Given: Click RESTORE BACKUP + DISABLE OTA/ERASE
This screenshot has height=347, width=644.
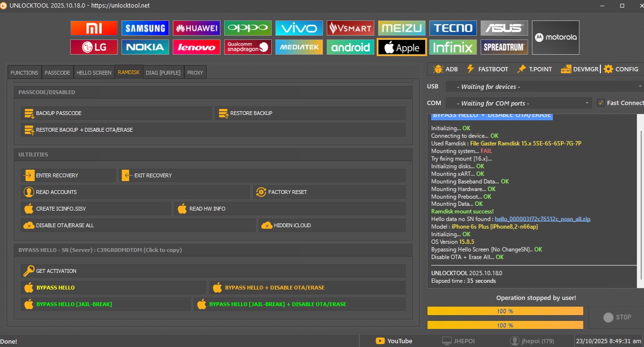Looking at the screenshot, I should pos(213,130).
